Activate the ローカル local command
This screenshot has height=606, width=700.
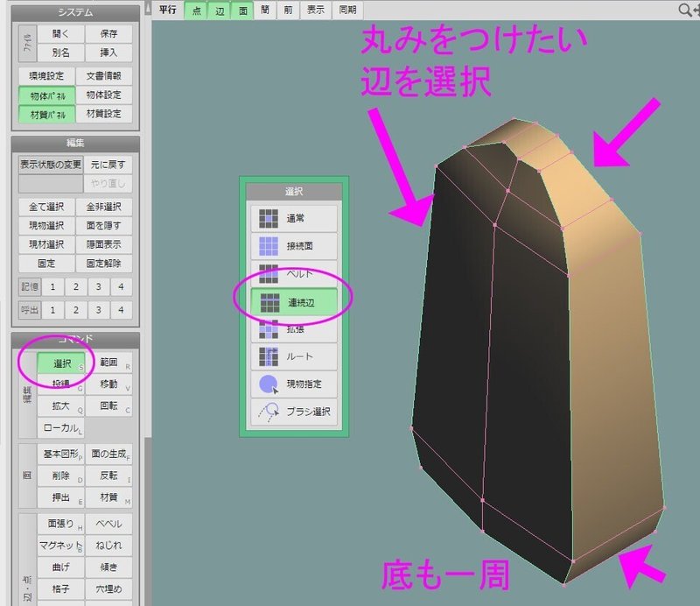61,428
